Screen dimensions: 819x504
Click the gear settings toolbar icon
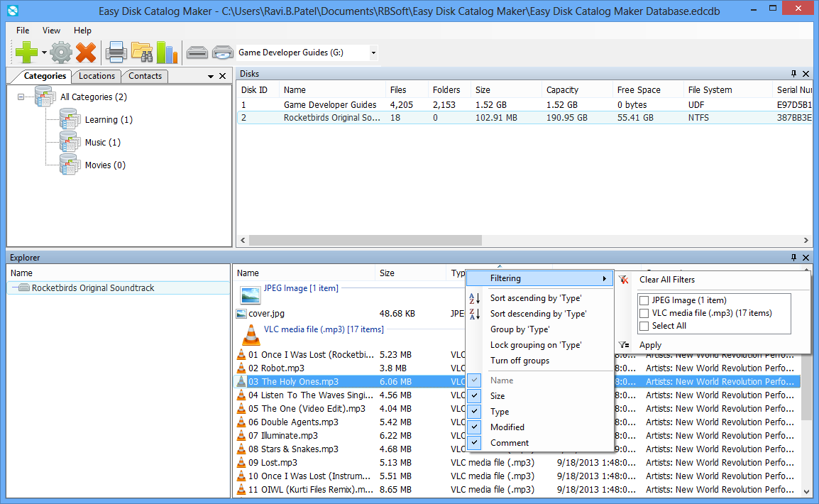(x=61, y=53)
